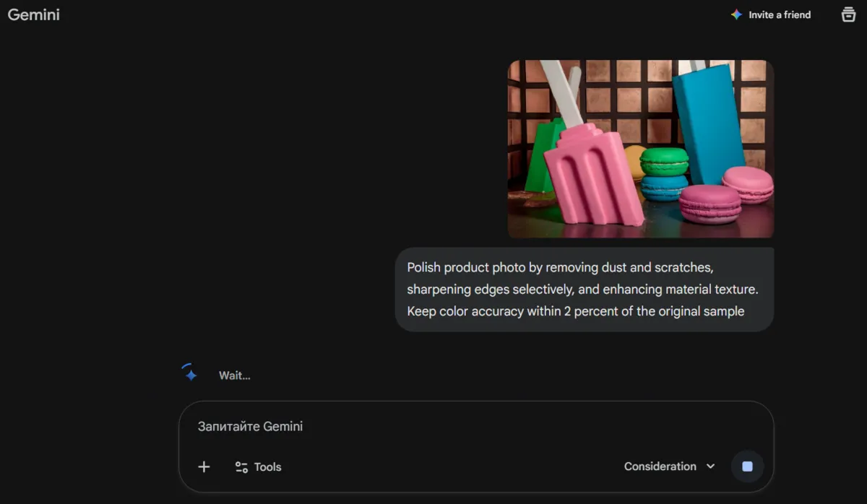Click the Gemini logo in the header
The image size is (867, 504).
click(34, 14)
